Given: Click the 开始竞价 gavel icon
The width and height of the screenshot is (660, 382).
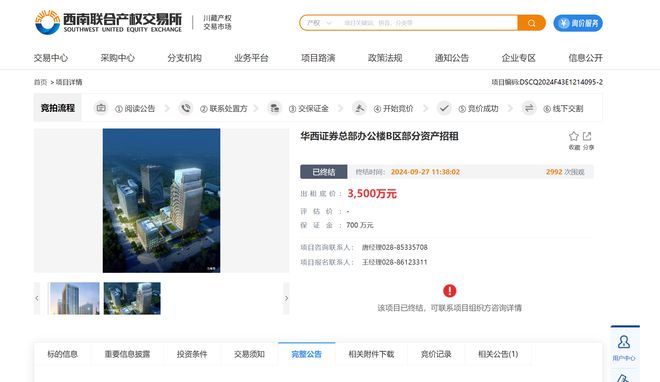Looking at the screenshot, I should tap(359, 108).
